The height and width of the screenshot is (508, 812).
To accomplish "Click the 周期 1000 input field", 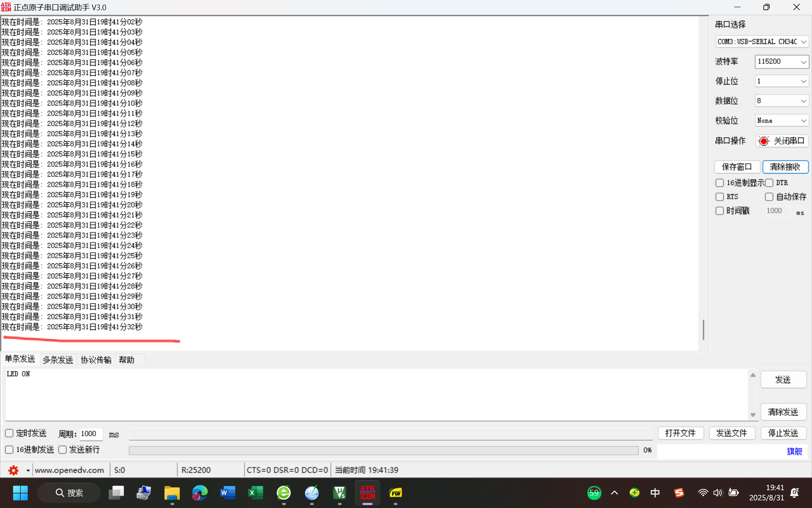I will (91, 433).
